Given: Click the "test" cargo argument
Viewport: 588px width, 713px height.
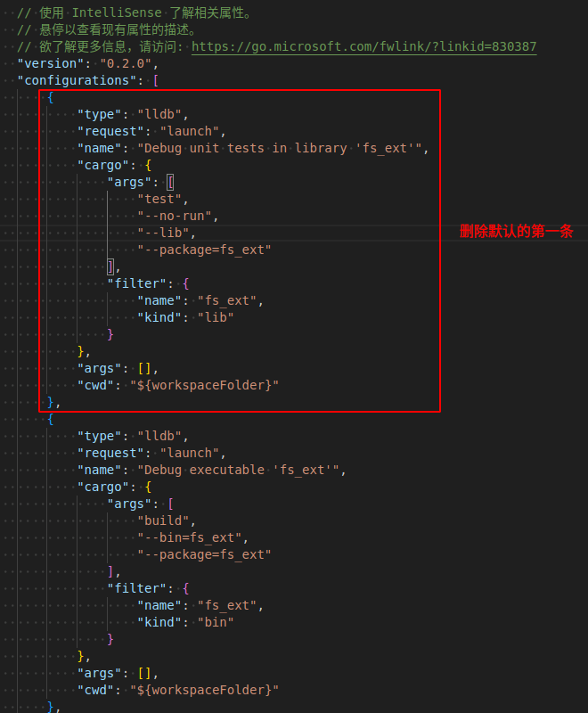Looking at the screenshot, I should pyautogui.click(x=160, y=199).
